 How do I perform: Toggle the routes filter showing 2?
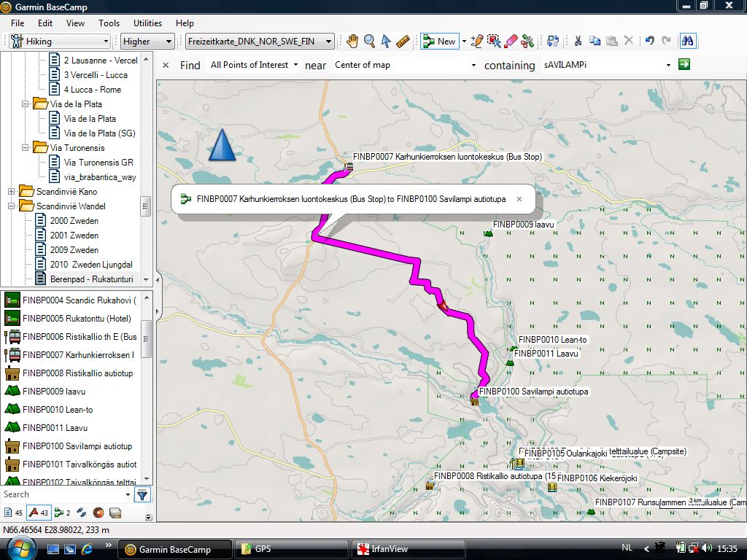tap(63, 513)
